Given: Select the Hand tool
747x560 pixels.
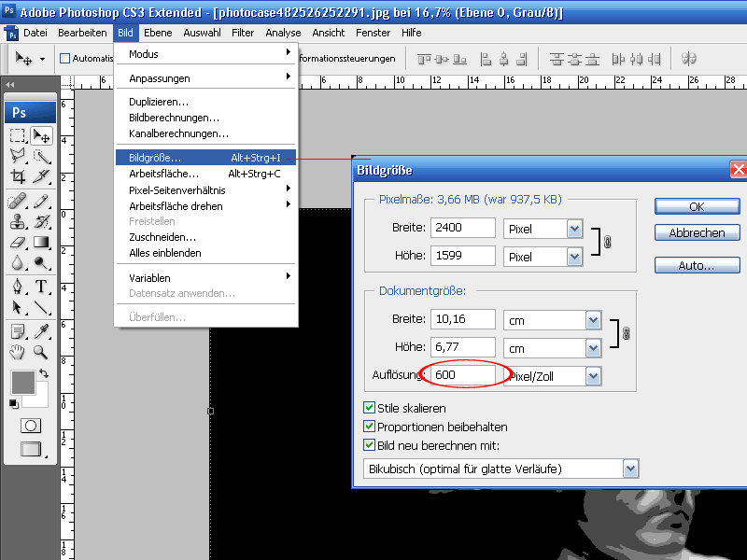Looking at the screenshot, I should point(18,353).
